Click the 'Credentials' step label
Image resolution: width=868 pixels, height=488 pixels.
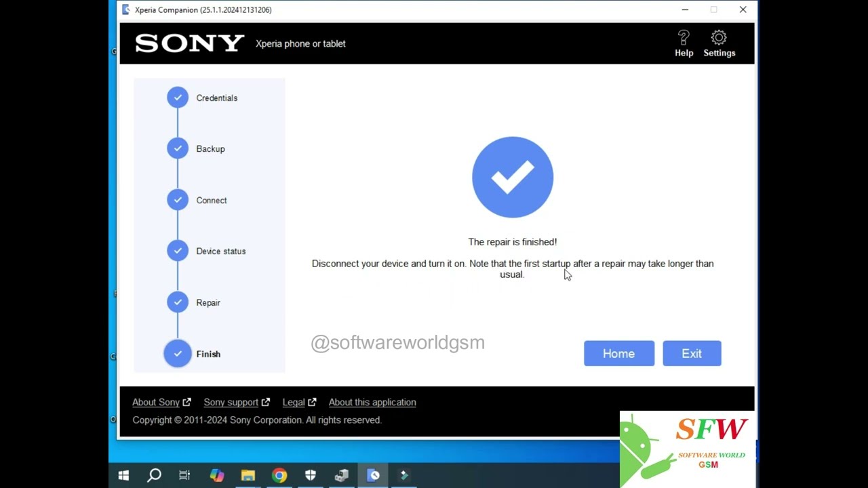pyautogui.click(x=217, y=98)
